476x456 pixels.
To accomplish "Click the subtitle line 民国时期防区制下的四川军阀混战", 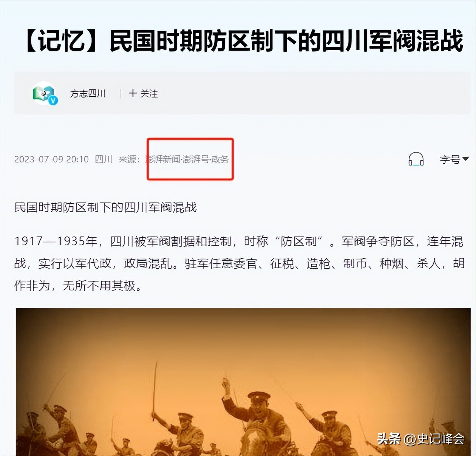I will pyautogui.click(x=105, y=207).
